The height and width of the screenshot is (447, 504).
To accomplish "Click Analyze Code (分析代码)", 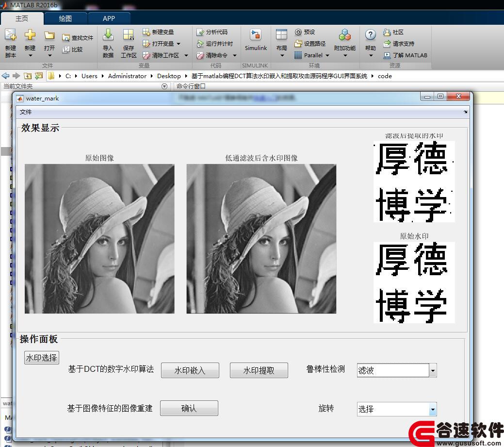I will pyautogui.click(x=212, y=32).
